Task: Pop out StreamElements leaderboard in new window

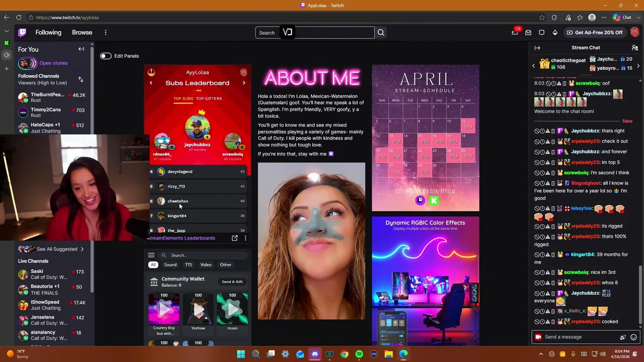Action: pos(234,238)
